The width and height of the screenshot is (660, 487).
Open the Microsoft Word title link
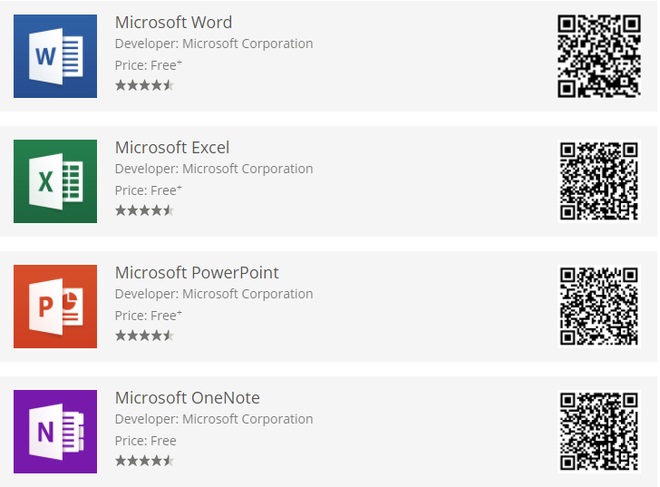click(173, 22)
